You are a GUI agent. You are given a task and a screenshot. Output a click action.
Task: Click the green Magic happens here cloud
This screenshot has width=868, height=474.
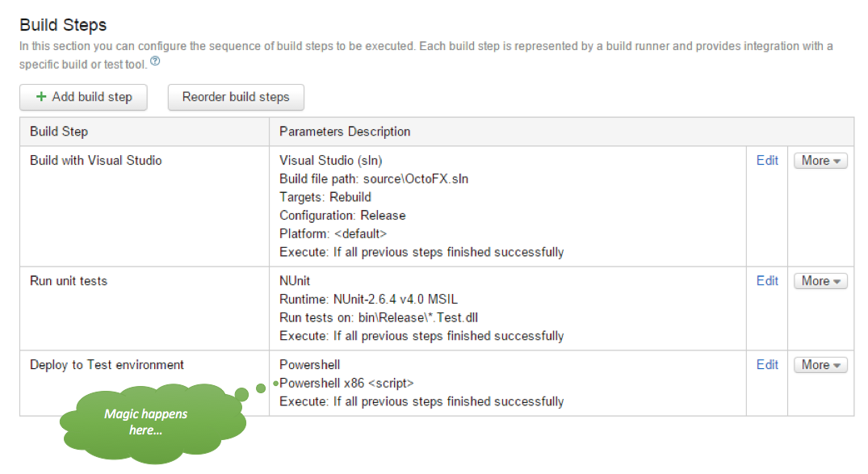(153, 423)
